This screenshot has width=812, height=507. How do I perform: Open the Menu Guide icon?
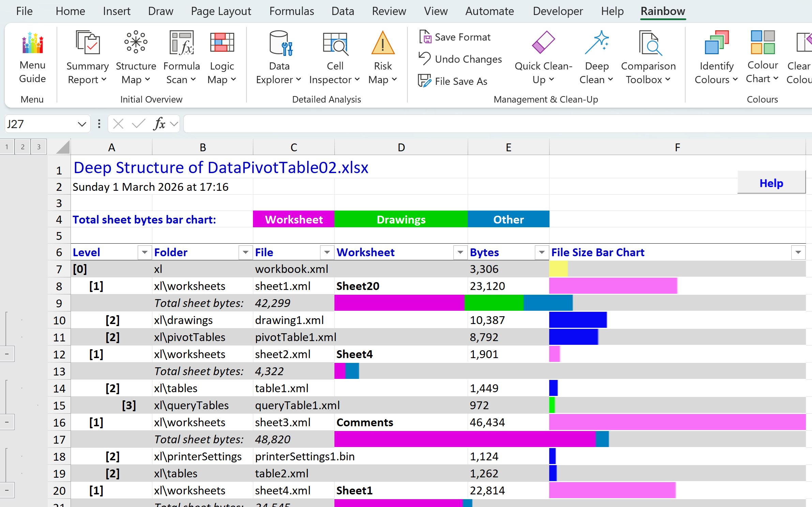click(32, 43)
